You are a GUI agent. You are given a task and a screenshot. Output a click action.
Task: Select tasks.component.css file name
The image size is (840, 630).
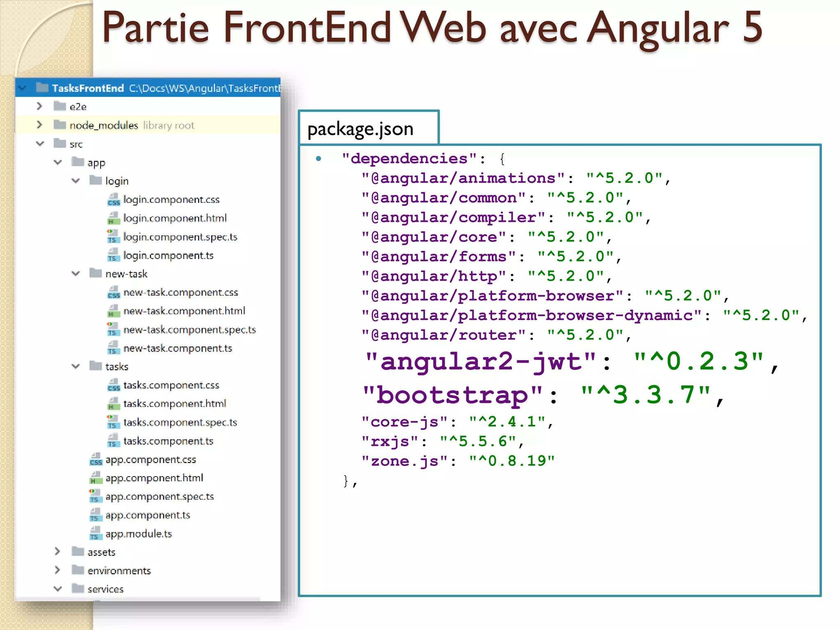(x=171, y=385)
